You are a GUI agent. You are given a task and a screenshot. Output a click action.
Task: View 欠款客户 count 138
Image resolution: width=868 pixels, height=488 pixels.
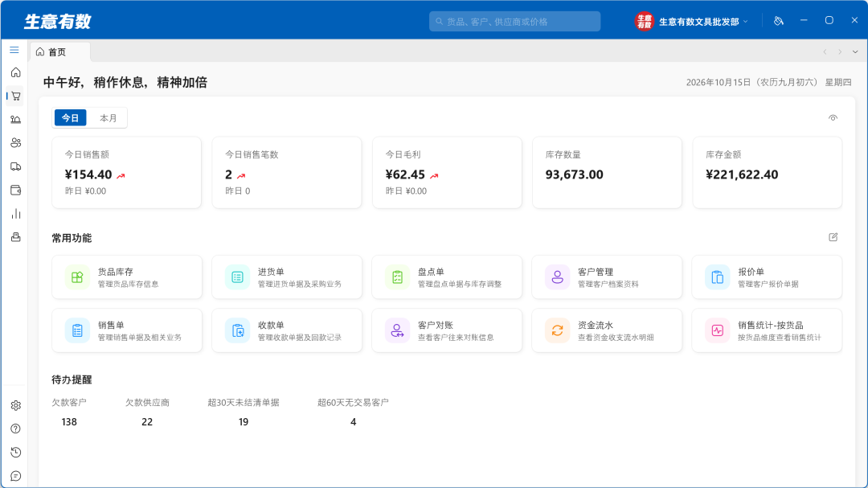tap(69, 422)
